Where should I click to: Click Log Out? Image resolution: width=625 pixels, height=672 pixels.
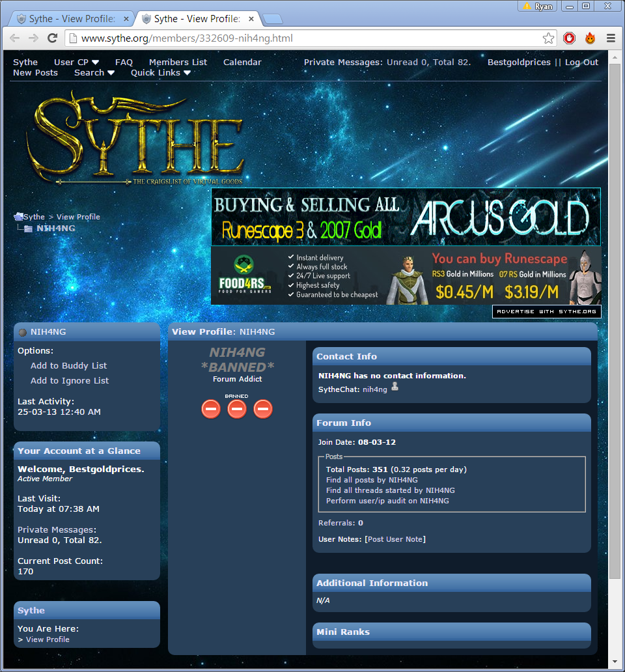click(581, 62)
